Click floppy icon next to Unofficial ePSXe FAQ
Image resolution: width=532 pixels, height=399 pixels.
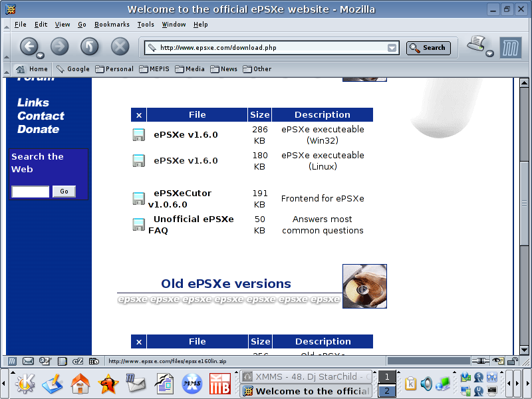tap(138, 225)
